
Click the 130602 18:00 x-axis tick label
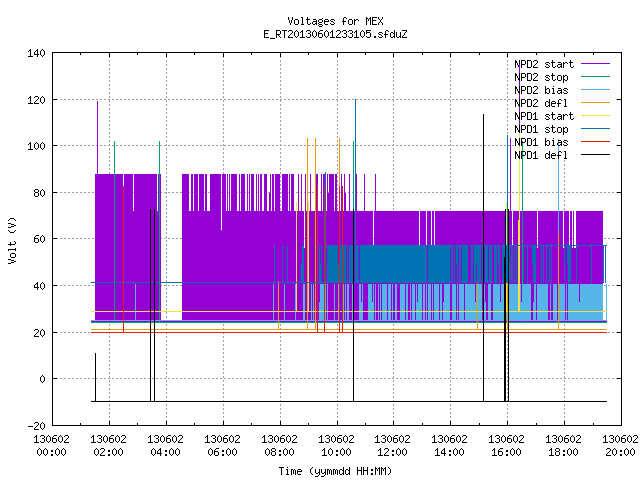pyautogui.click(x=563, y=446)
